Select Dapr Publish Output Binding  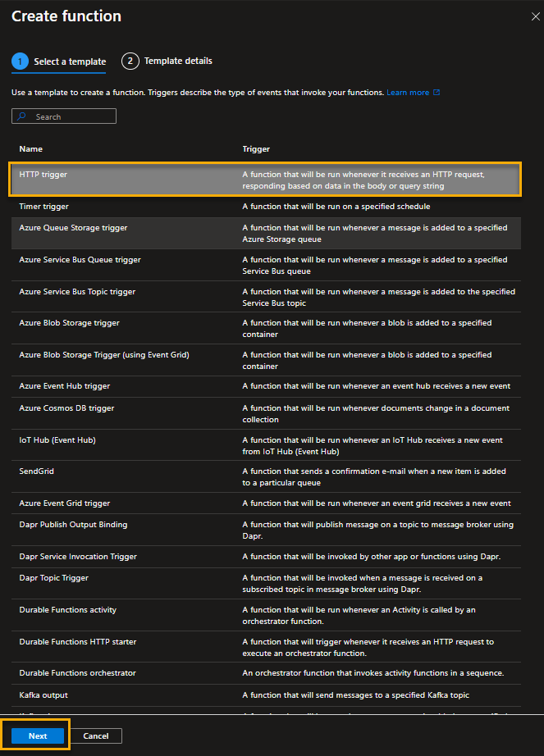pyautogui.click(x=266, y=530)
